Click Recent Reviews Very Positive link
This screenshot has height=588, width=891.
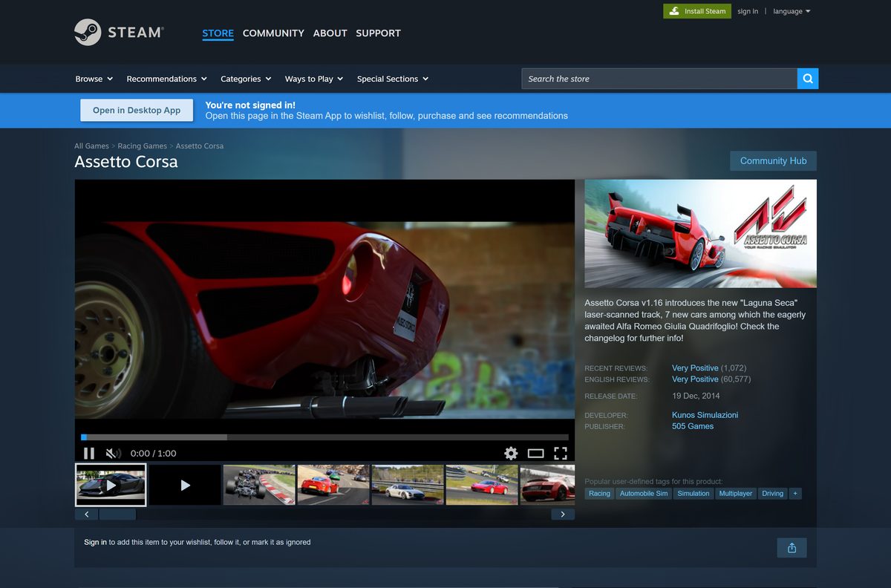(x=695, y=368)
